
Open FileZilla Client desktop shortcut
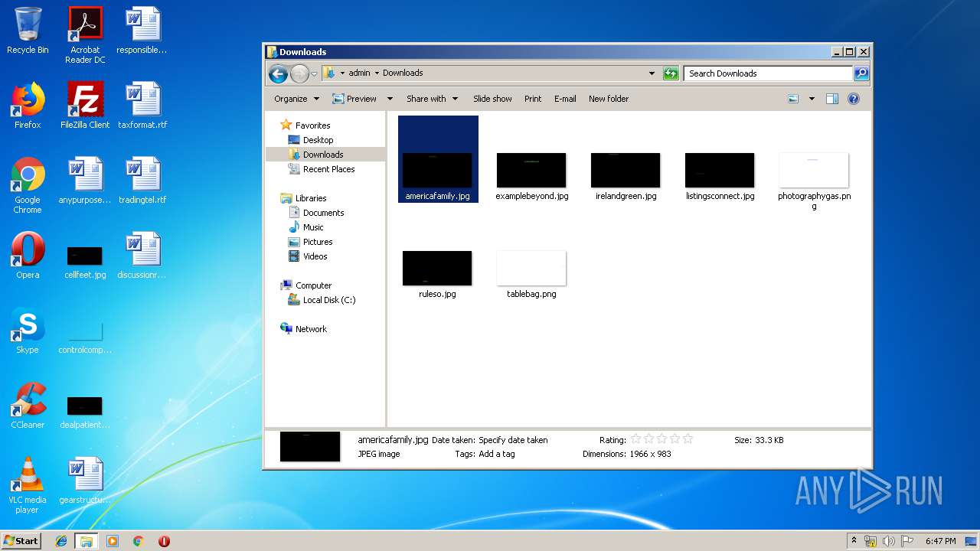85,106
